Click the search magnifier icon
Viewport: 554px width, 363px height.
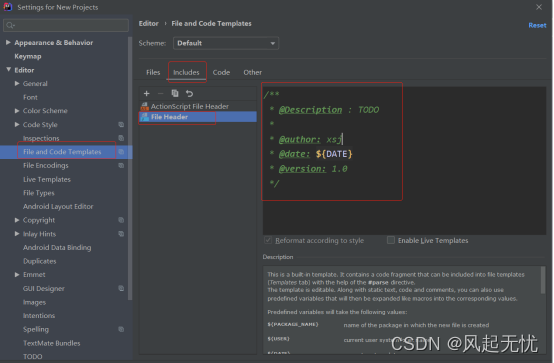coord(10,25)
